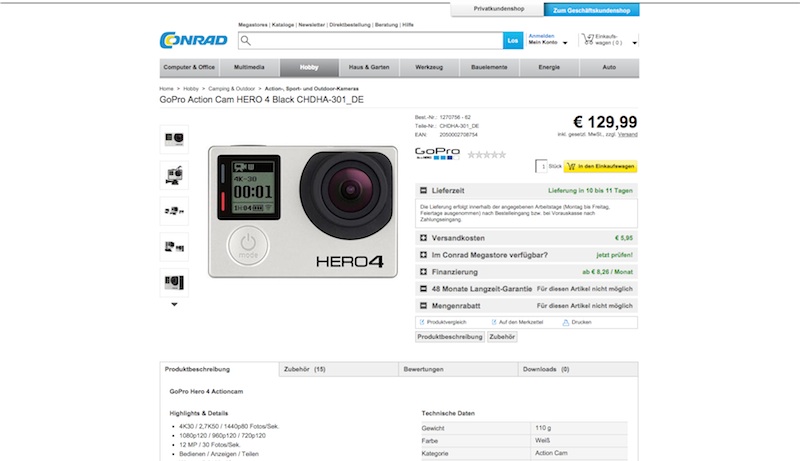This screenshot has width=800, height=461.
Task: Click the star rating icons
Action: tap(487, 155)
